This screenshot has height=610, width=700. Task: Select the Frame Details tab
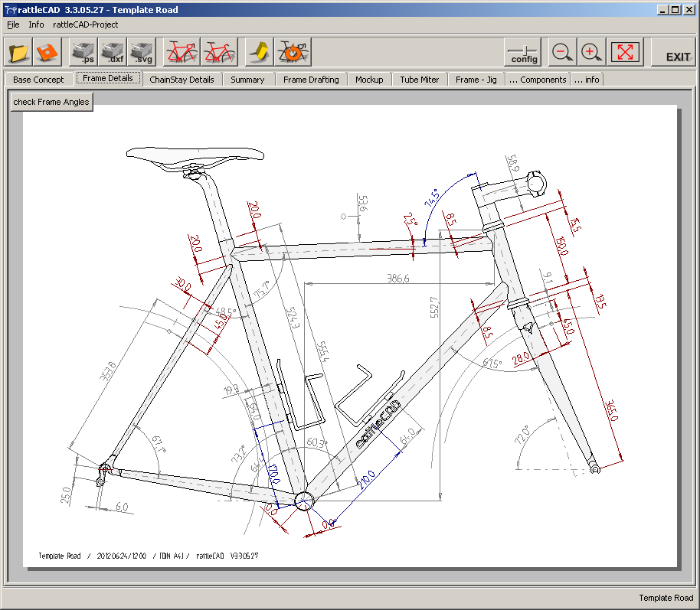pyautogui.click(x=108, y=78)
